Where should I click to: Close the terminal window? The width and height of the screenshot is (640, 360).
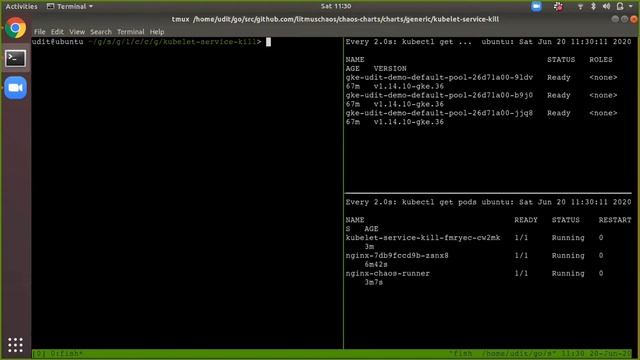(633, 19)
